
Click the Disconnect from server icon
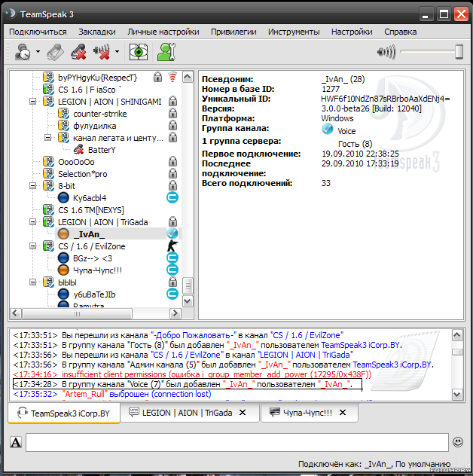(x=55, y=52)
